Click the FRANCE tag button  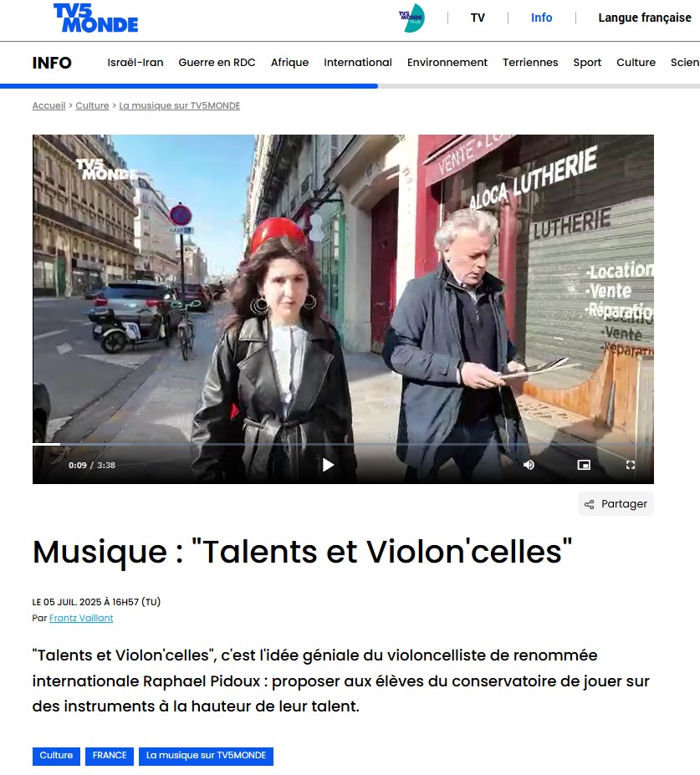110,756
